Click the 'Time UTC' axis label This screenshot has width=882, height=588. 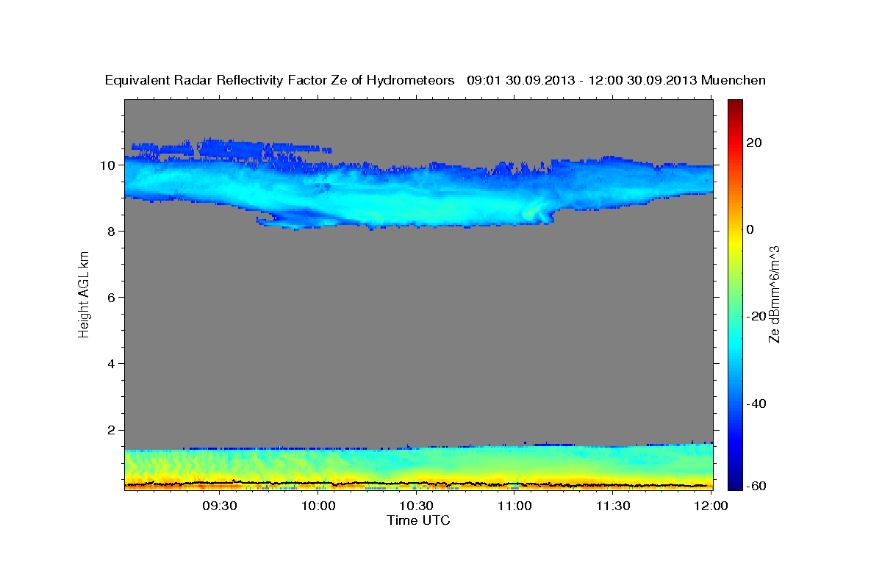tap(418, 520)
